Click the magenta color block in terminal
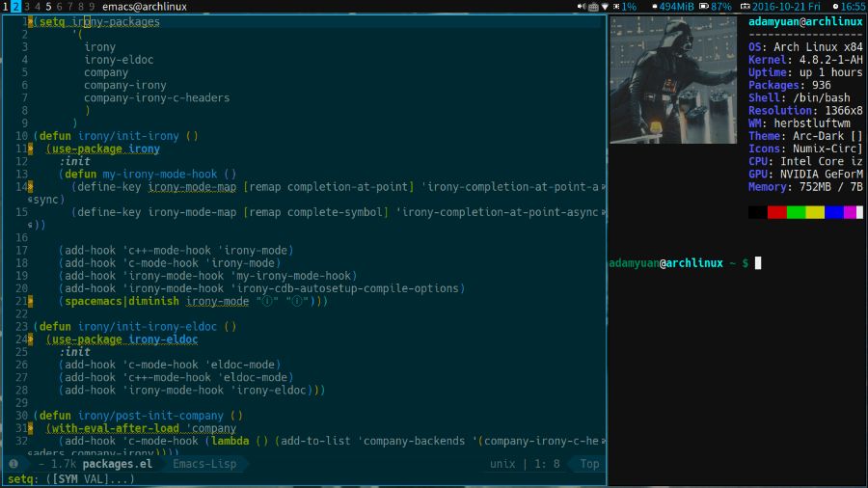This screenshot has height=488, width=868. point(850,212)
